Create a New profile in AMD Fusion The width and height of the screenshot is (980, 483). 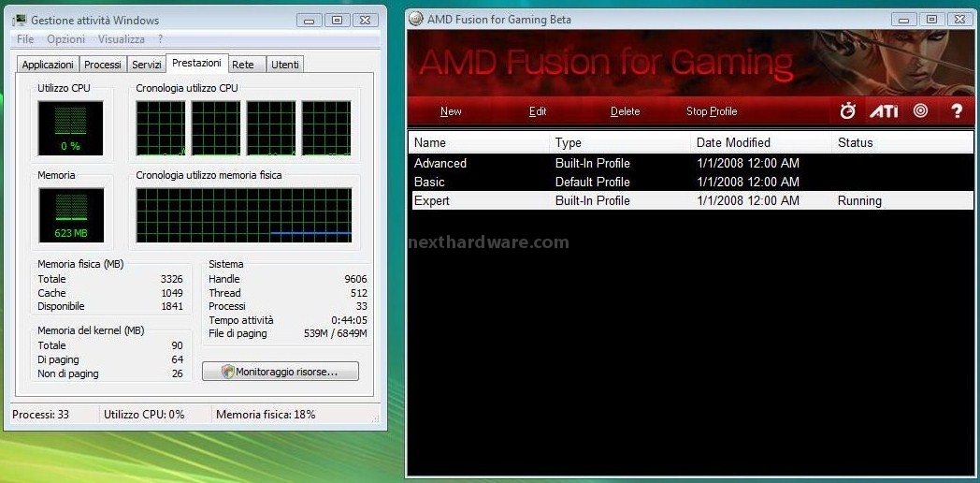[x=451, y=111]
